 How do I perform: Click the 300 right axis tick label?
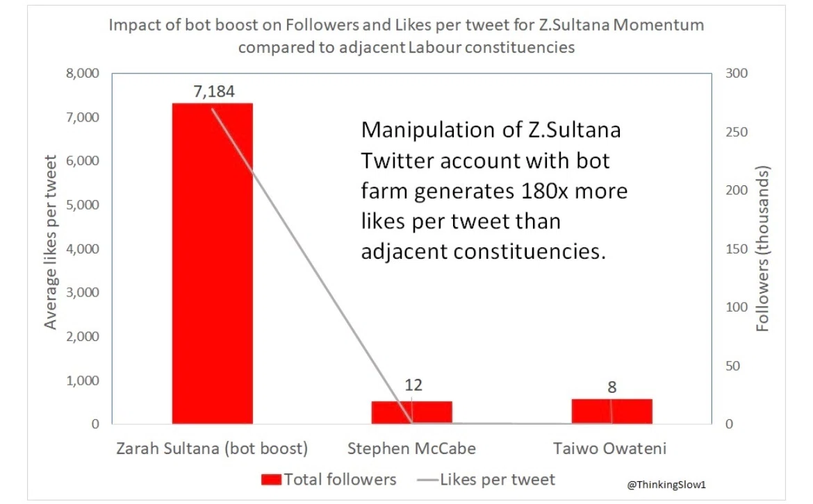tap(737, 73)
